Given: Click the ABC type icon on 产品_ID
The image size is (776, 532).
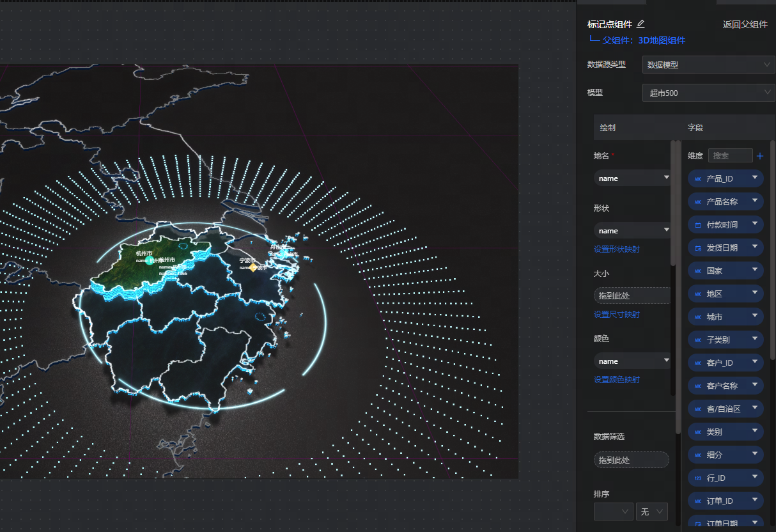Looking at the screenshot, I should coord(697,179).
